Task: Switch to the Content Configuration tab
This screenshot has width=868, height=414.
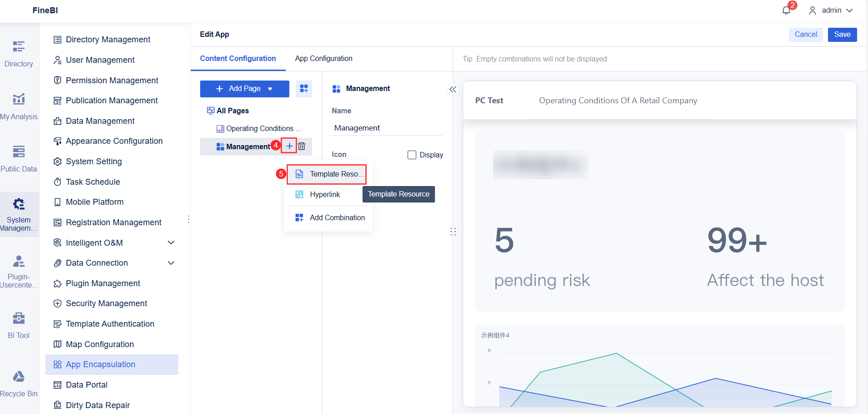Action: 238,59
